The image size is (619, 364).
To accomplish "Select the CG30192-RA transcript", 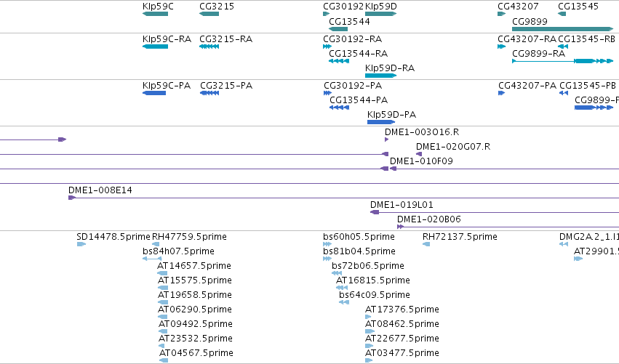I will (x=327, y=46).
